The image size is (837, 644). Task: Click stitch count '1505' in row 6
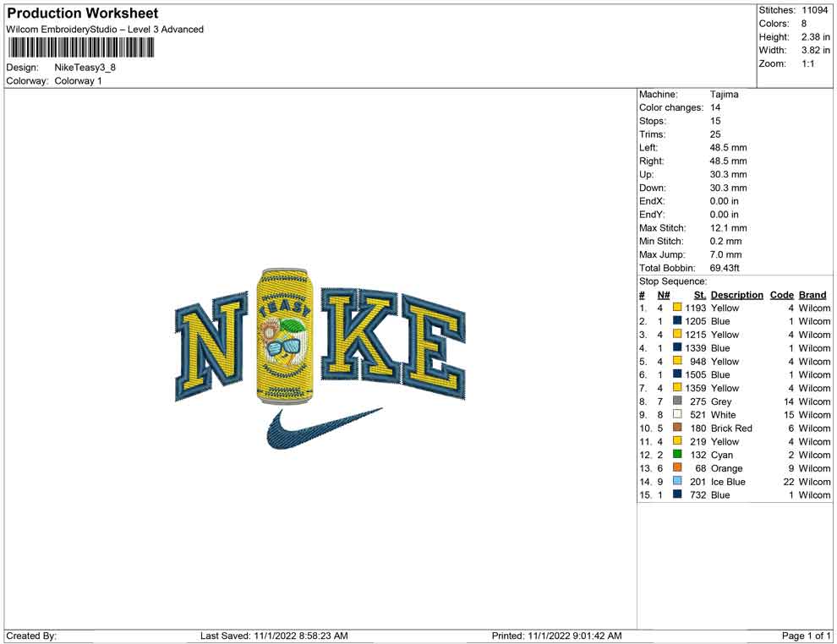pos(696,374)
